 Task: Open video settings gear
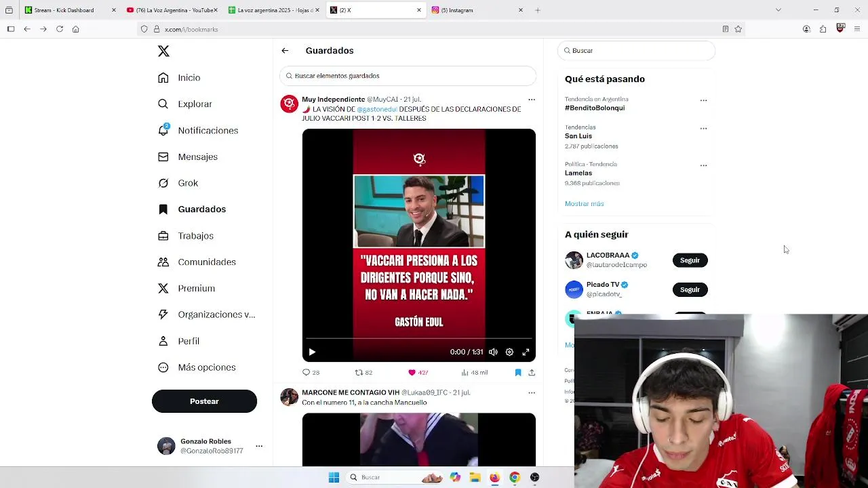tap(509, 352)
